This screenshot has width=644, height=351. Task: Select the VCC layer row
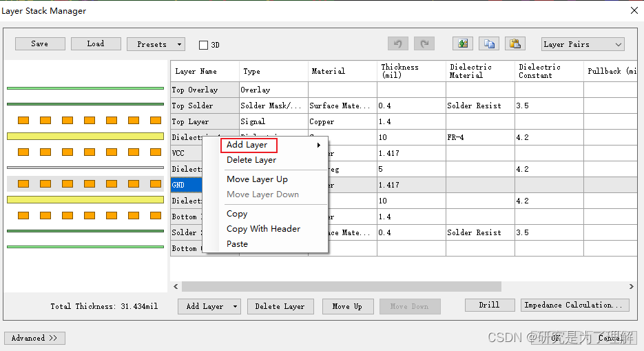click(187, 153)
